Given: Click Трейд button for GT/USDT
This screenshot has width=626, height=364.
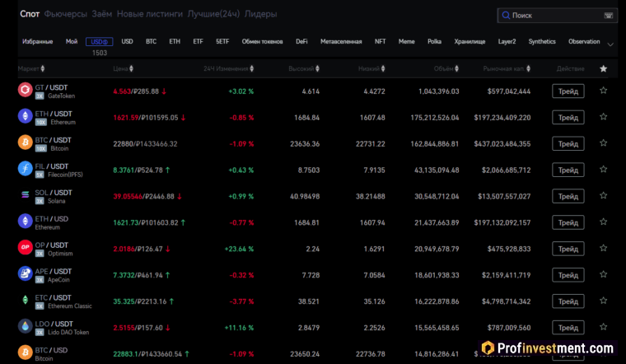Looking at the screenshot, I should click(568, 91).
